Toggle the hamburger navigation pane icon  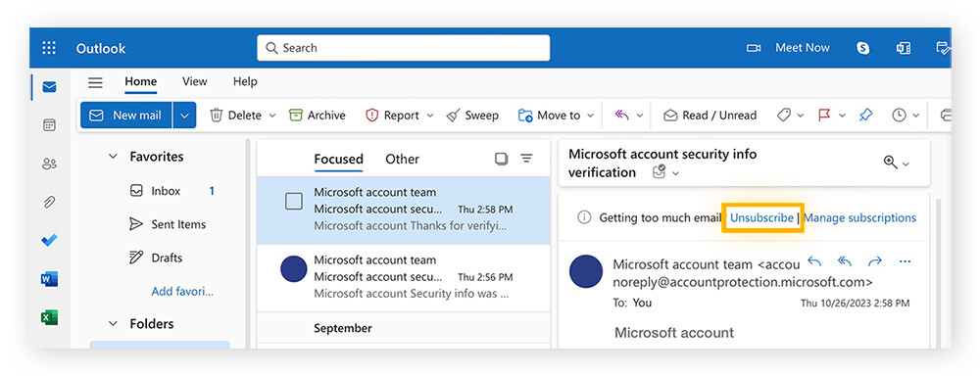click(x=95, y=82)
